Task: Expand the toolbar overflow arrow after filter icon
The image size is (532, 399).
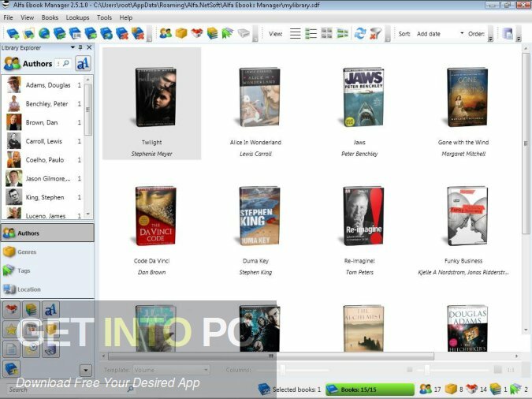Action: pyautogui.click(x=388, y=38)
